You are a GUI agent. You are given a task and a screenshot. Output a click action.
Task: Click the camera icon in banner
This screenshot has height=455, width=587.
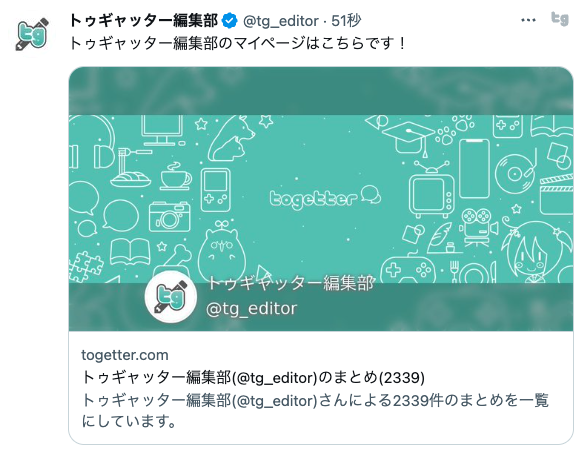tap(169, 217)
